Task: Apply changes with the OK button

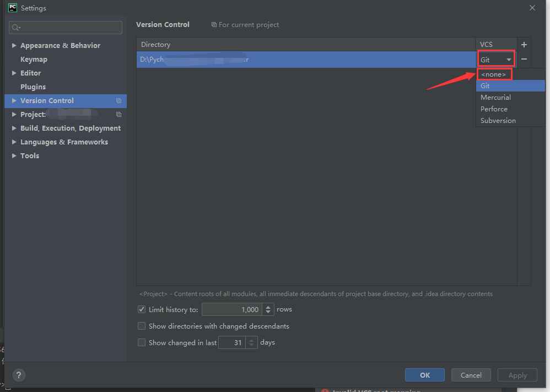Action: (424, 374)
